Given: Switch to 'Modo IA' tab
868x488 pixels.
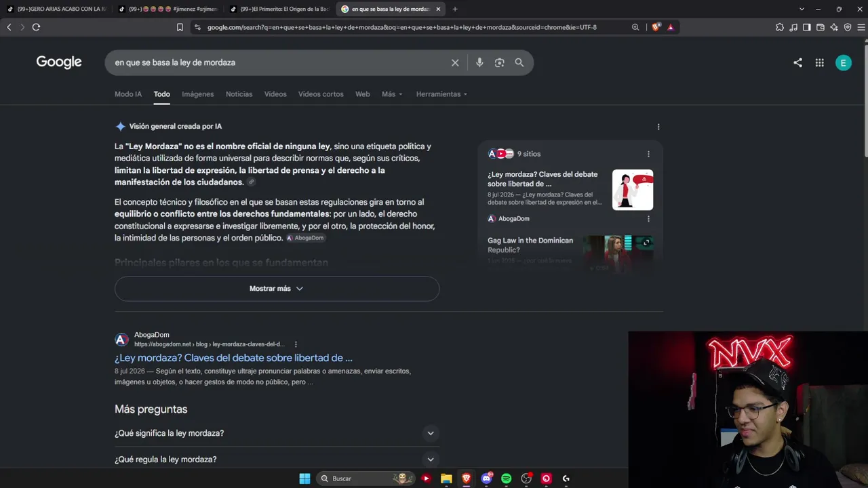Looking at the screenshot, I should [x=128, y=94].
